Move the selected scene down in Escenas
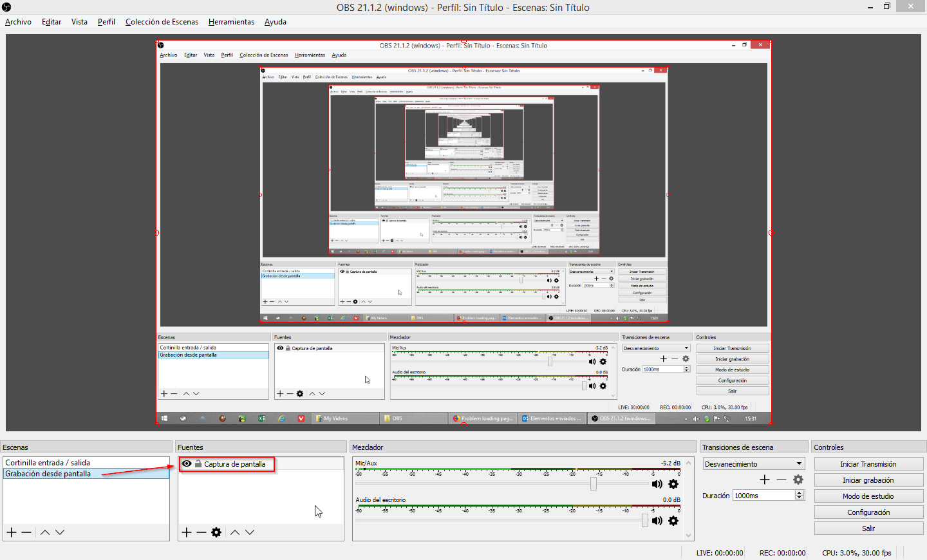The image size is (927, 560). pos(60,532)
